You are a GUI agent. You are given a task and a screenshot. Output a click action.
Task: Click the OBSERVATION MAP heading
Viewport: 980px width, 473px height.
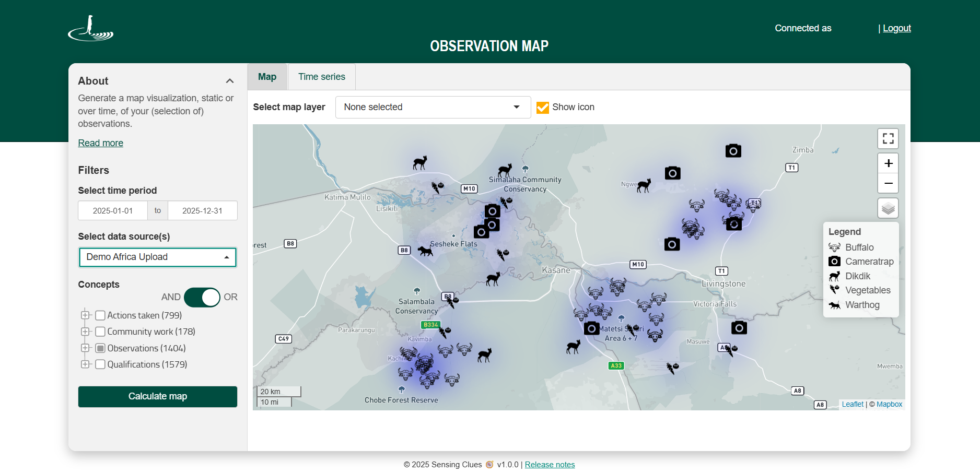click(489, 46)
